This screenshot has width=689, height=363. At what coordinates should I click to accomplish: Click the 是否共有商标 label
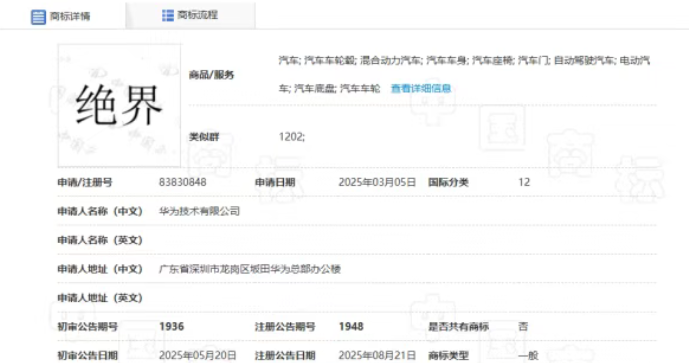point(458,327)
